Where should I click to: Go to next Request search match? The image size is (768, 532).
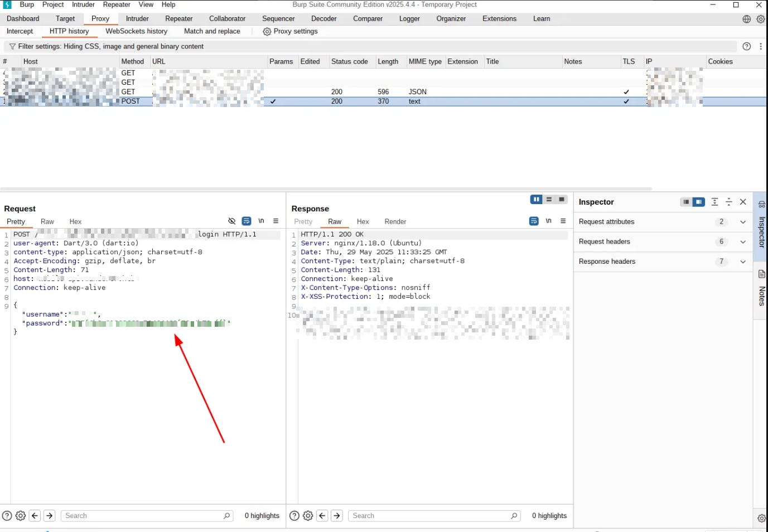click(x=50, y=516)
